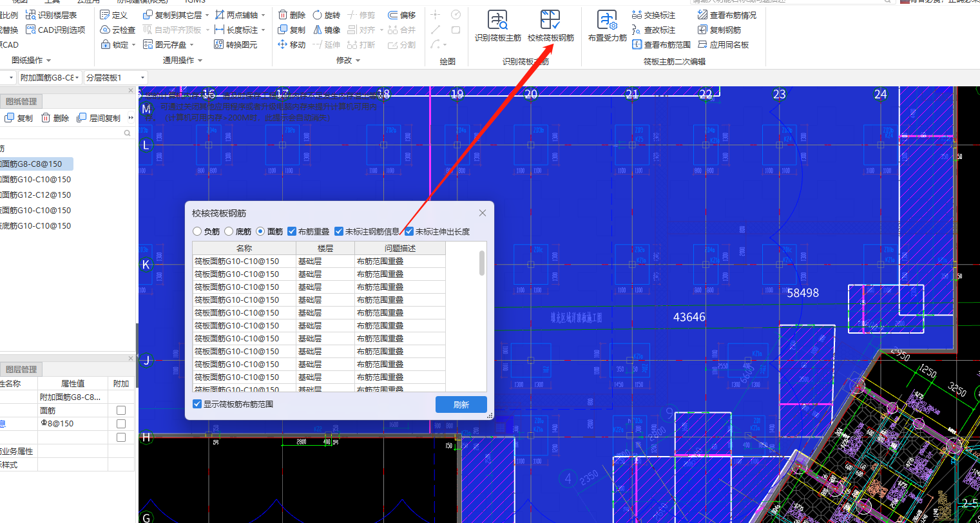980x523 pixels.
Task: Select the 旋转 tool
Action: pyautogui.click(x=326, y=15)
